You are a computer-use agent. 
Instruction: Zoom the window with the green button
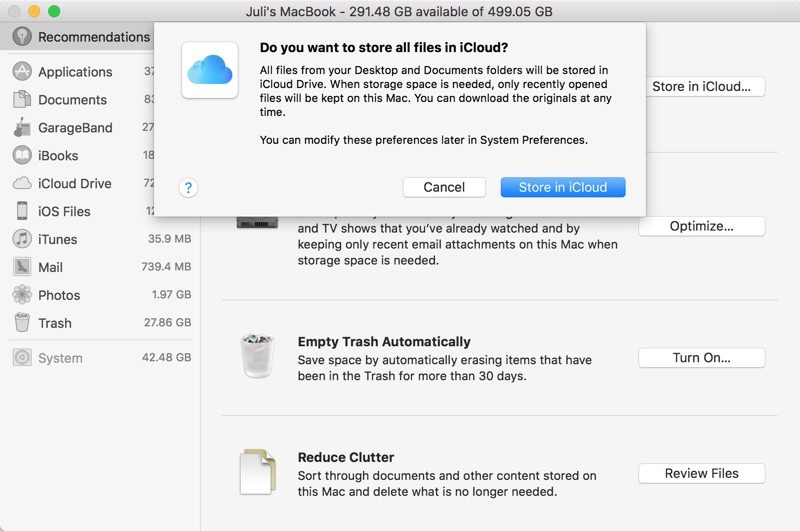click(54, 11)
